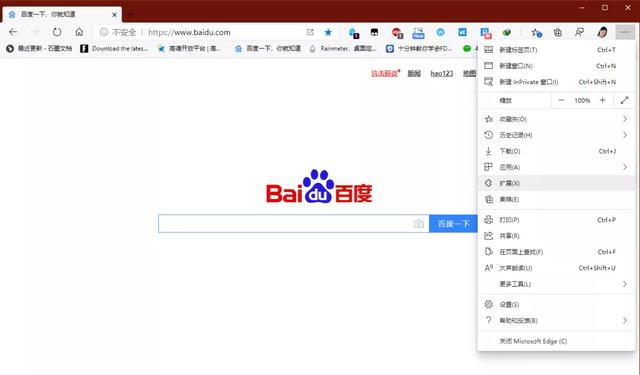Open the hao123 link
This screenshot has width=640, height=375.
[442, 73]
